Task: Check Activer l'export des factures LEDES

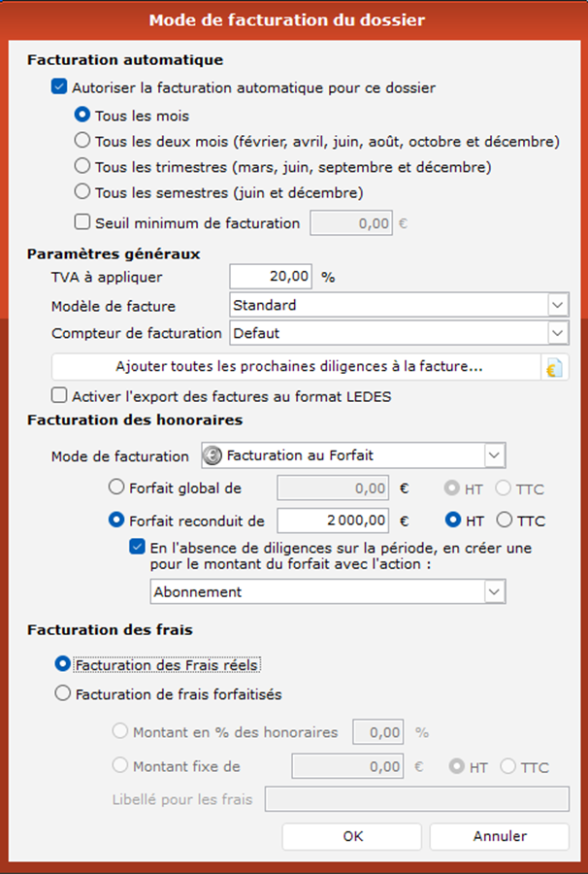Action: pyautogui.click(x=59, y=395)
